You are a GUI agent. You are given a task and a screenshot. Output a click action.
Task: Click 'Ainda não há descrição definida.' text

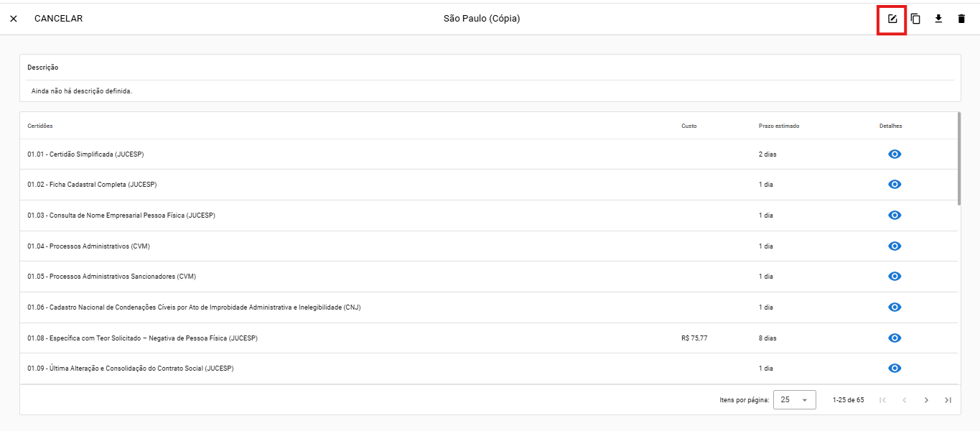(82, 91)
